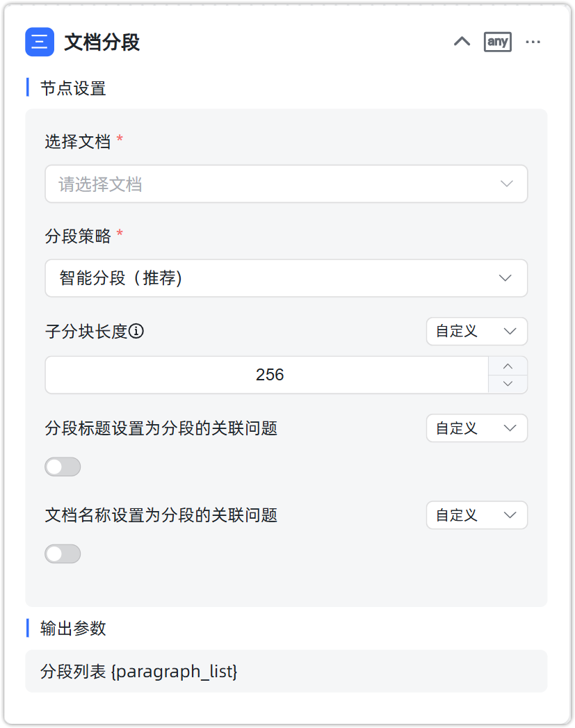
Task: Open the 自定义 dropdown next to 子分块长度
Action: tap(476, 332)
